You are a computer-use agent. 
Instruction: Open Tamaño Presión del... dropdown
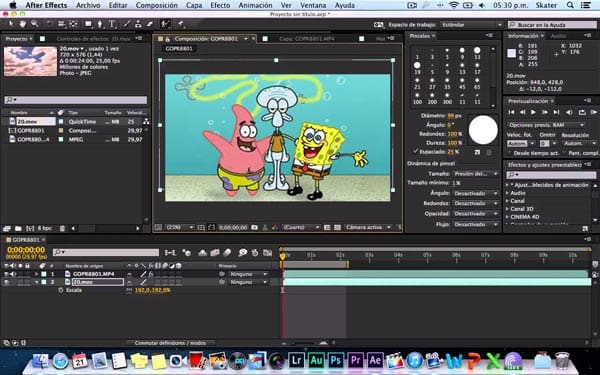click(475, 173)
